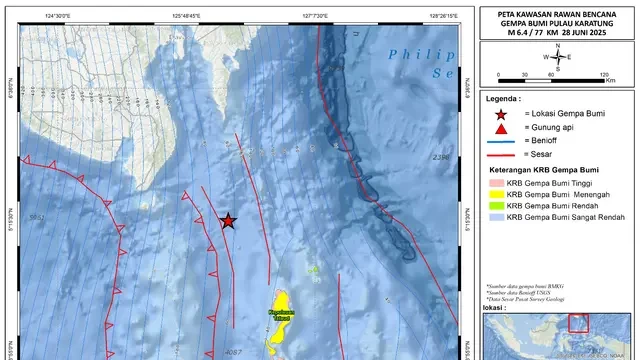The height and width of the screenshot is (360, 640).
Task: Click the source note about gempa bumi BMKG
Action: (525, 287)
